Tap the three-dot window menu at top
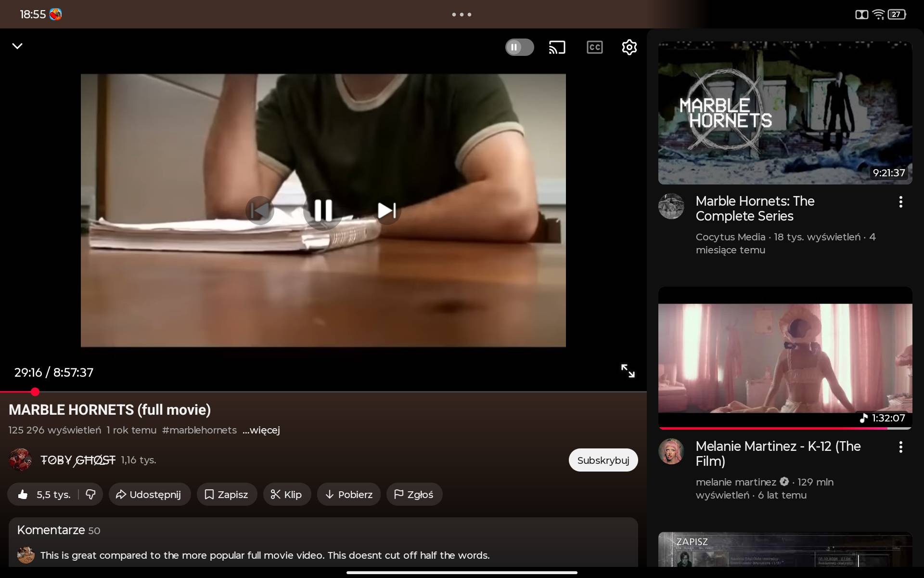Image resolution: width=924 pixels, height=578 pixels. [x=462, y=14]
